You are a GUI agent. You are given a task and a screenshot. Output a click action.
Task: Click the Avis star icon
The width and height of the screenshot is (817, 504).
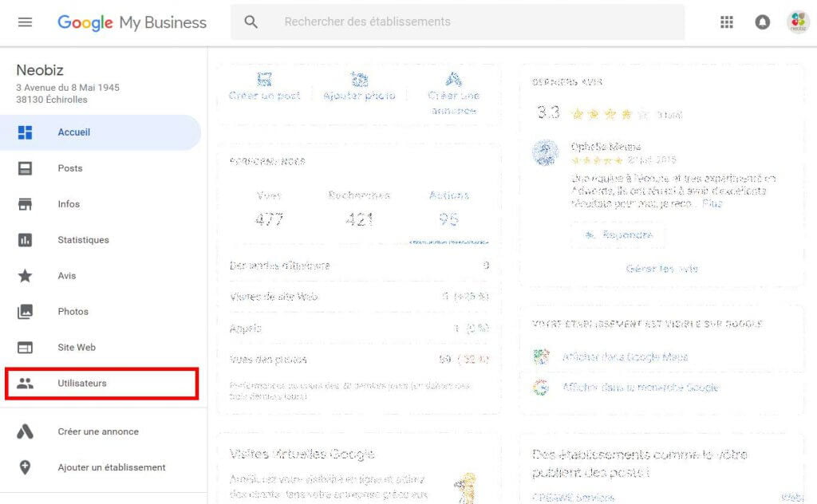pos(25,275)
